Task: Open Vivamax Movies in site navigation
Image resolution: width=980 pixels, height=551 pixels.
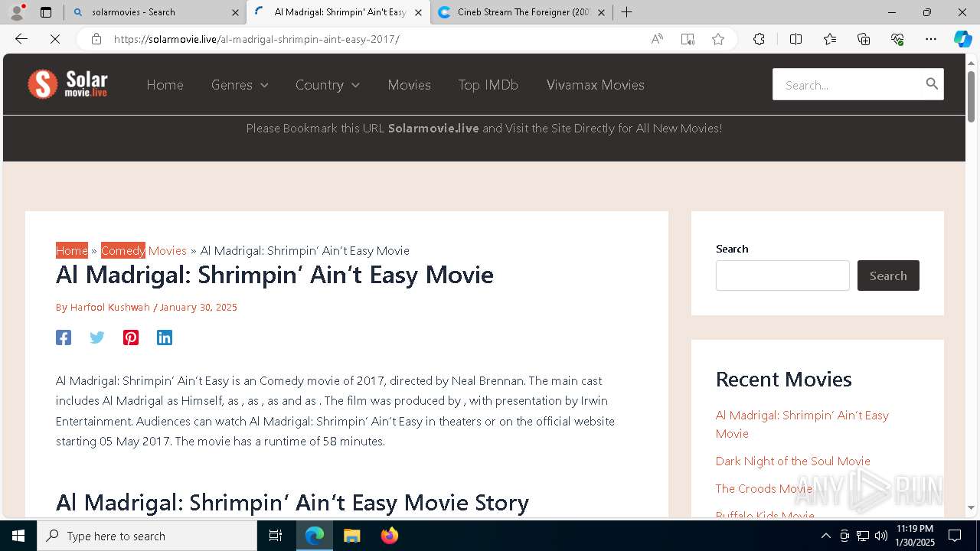Action: 596,85
